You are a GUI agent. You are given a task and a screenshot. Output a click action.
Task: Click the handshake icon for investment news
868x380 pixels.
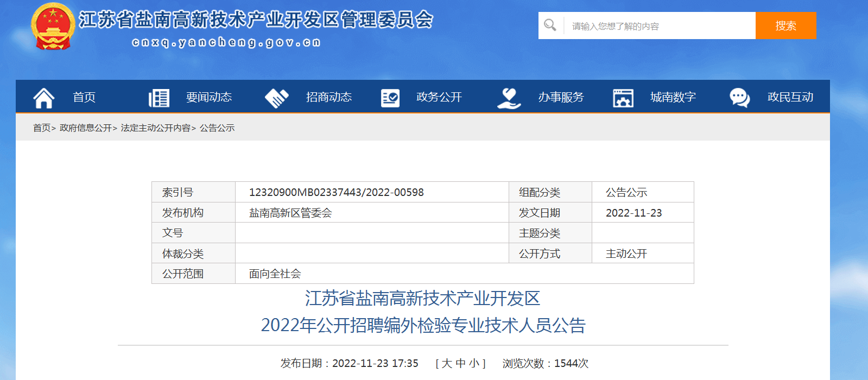(276, 98)
